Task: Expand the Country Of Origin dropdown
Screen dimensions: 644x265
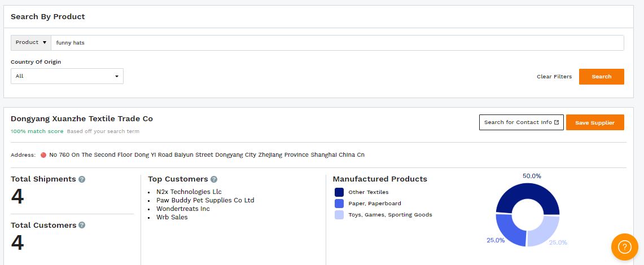Action: (67, 76)
